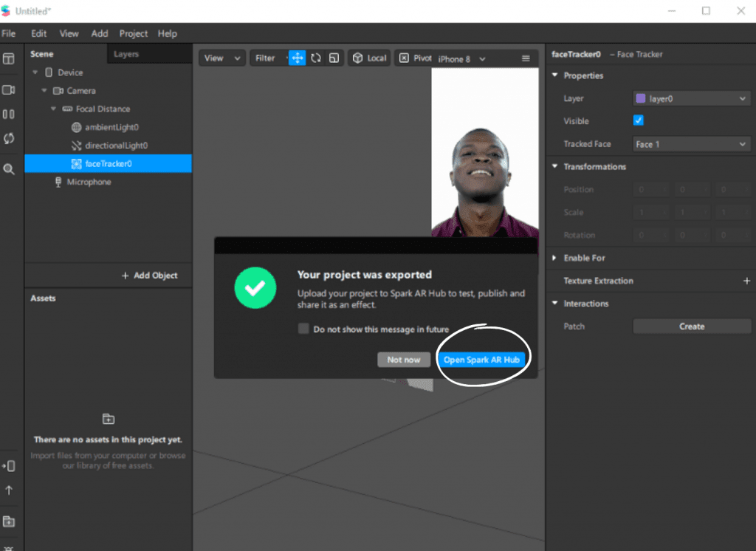The image size is (756, 551).
Task: Click the purple layer0 color swatch
Action: pyautogui.click(x=641, y=98)
